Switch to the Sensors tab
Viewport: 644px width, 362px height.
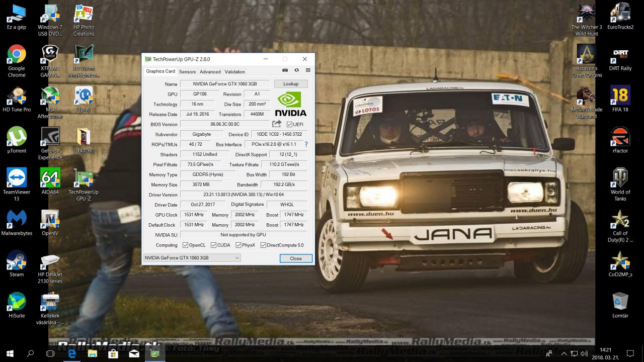[x=187, y=72]
